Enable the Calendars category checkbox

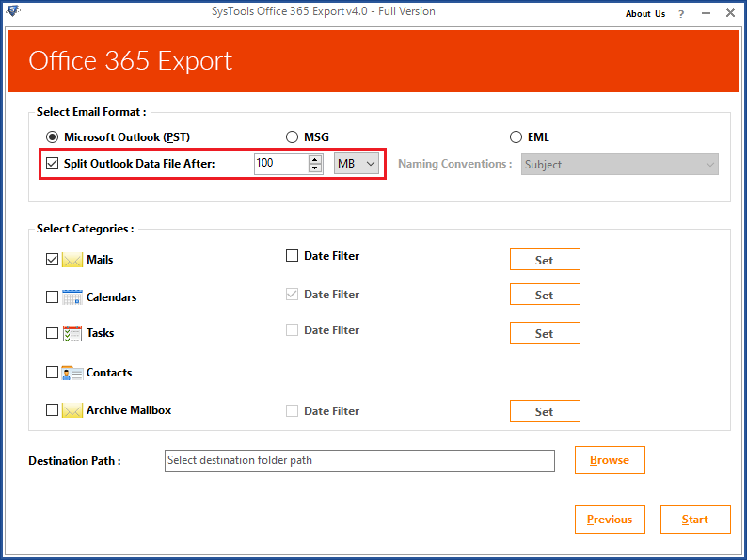coord(52,296)
